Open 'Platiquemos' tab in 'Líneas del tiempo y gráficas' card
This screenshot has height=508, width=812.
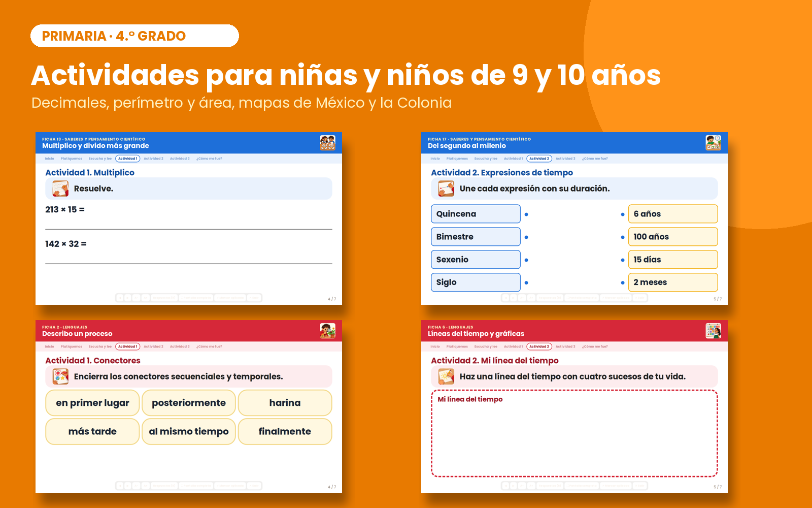coord(457,346)
